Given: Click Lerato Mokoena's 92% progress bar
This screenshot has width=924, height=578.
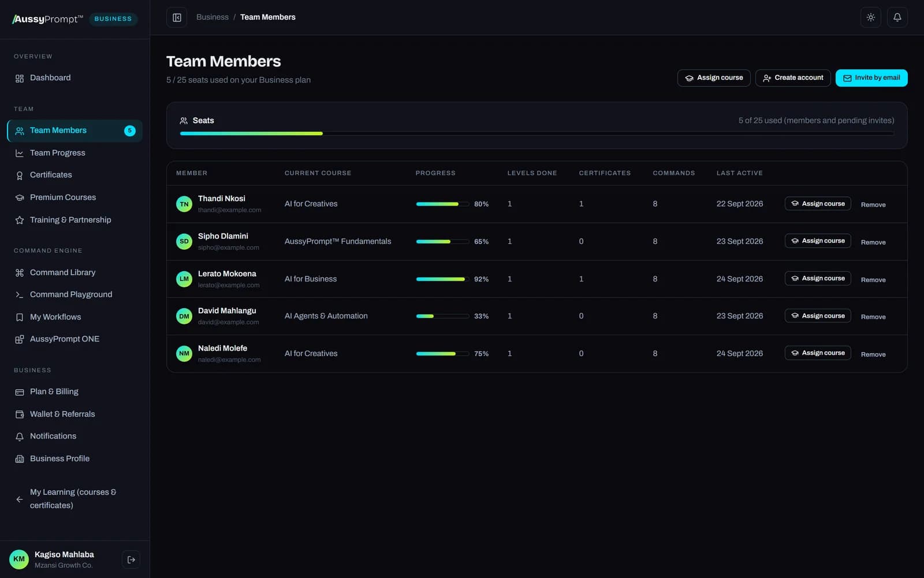Looking at the screenshot, I should point(442,279).
